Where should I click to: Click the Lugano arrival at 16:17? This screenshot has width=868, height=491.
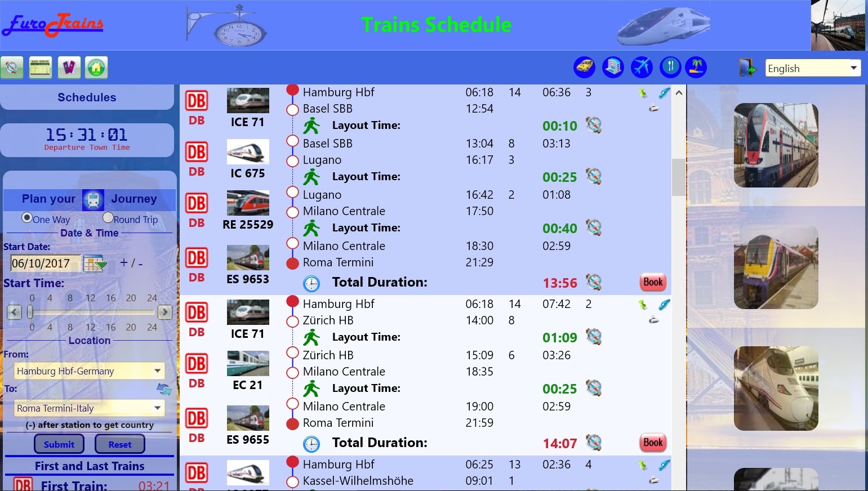479,160
